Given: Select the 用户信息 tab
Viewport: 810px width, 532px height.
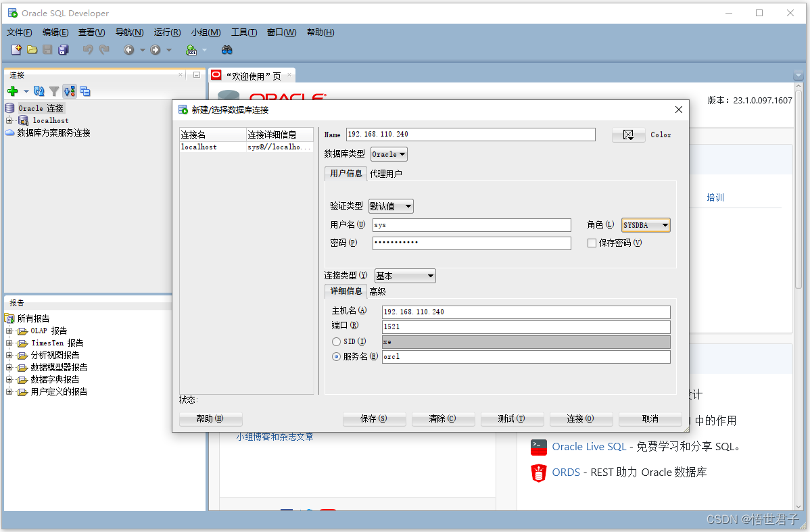Looking at the screenshot, I should pos(346,174).
